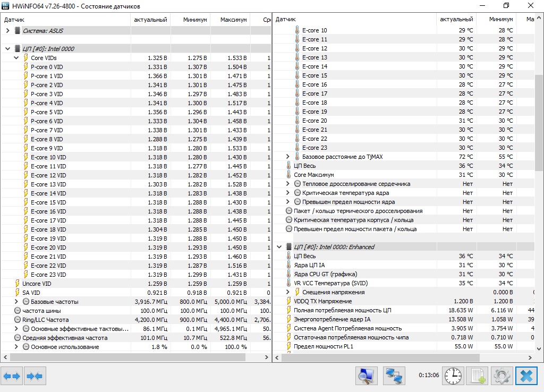This screenshot has width=544, height=392.
Task: Click the lightning icon of VDDQ TX Напряжение
Action: [x=288, y=301]
